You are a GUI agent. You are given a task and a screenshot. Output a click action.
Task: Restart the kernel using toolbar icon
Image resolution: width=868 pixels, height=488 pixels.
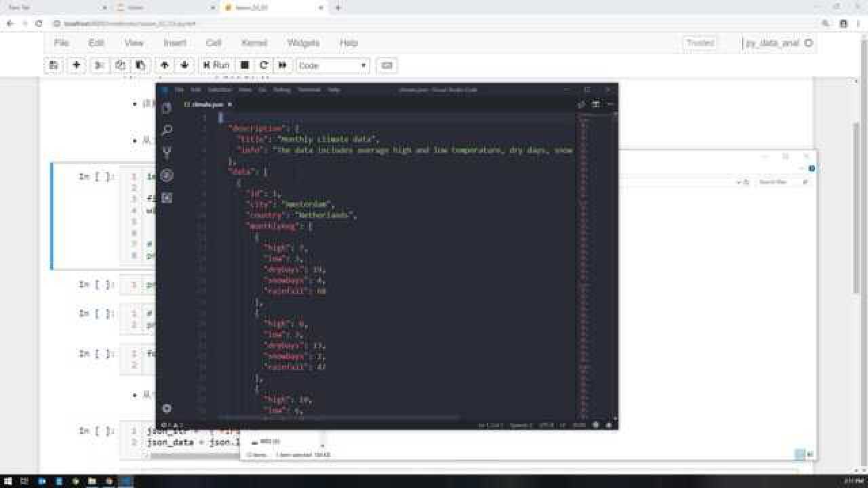(264, 65)
